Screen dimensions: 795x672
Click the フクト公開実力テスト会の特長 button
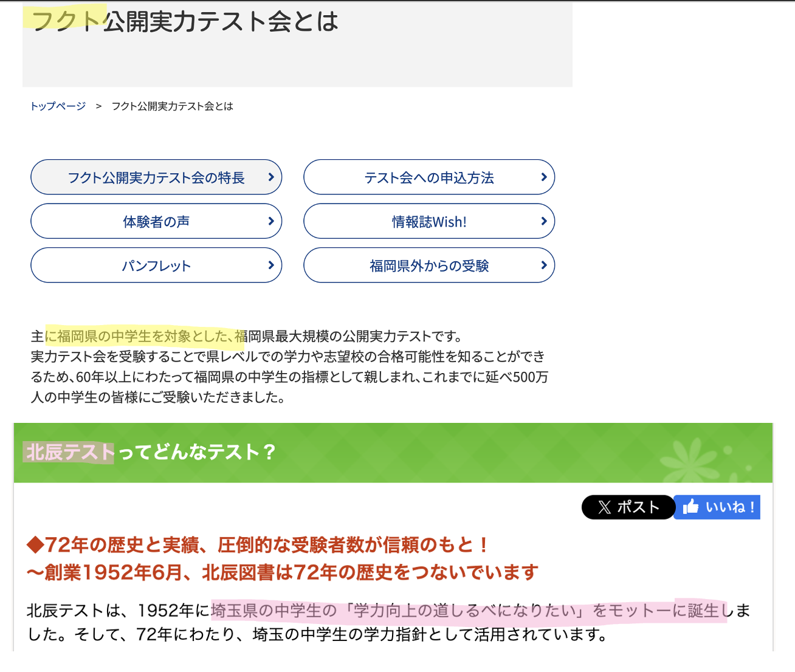(x=156, y=177)
